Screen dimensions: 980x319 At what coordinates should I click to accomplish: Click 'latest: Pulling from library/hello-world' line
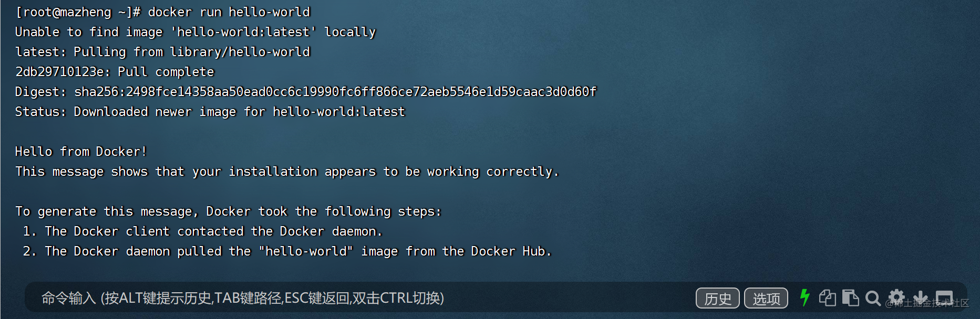coord(163,52)
